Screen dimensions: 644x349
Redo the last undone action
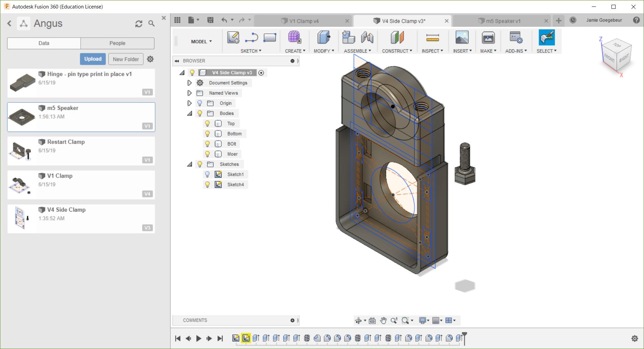pyautogui.click(x=242, y=20)
